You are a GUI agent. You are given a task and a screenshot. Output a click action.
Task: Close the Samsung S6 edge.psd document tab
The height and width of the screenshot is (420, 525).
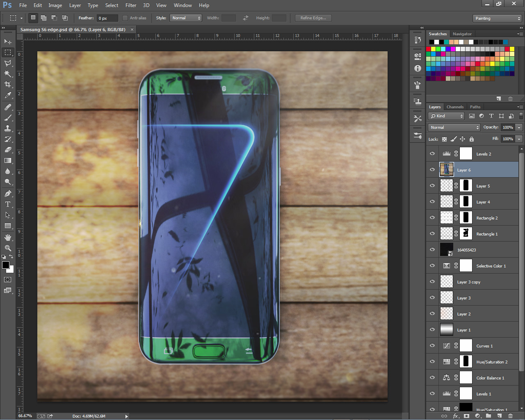[x=132, y=30]
